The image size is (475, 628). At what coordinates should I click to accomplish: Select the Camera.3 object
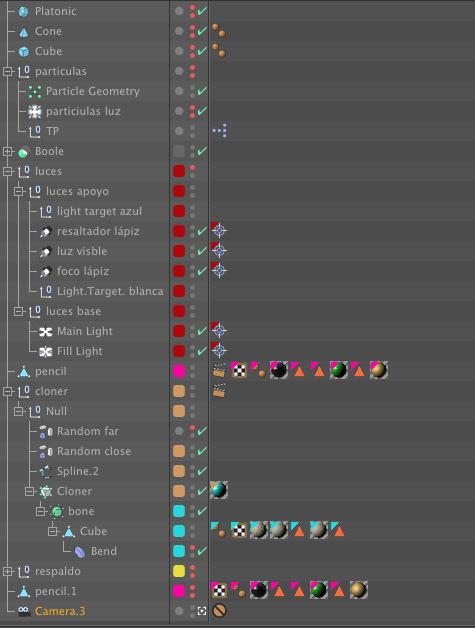tap(60, 611)
